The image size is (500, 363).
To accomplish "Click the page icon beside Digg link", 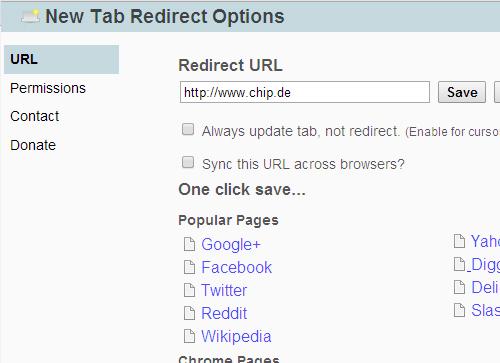I will point(459,264).
